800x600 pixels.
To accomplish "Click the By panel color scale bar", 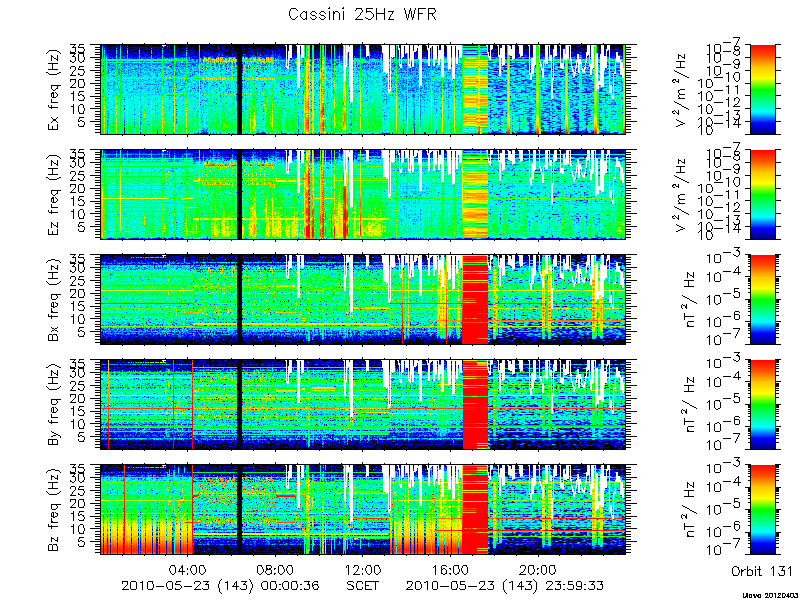I will tap(763, 405).
